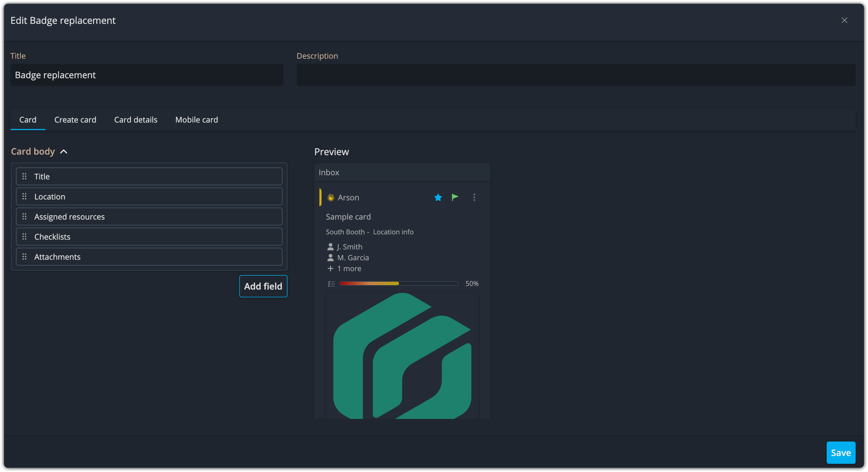868x472 pixels.
Task: Click the plus icon next to 1 more
Action: [330, 269]
